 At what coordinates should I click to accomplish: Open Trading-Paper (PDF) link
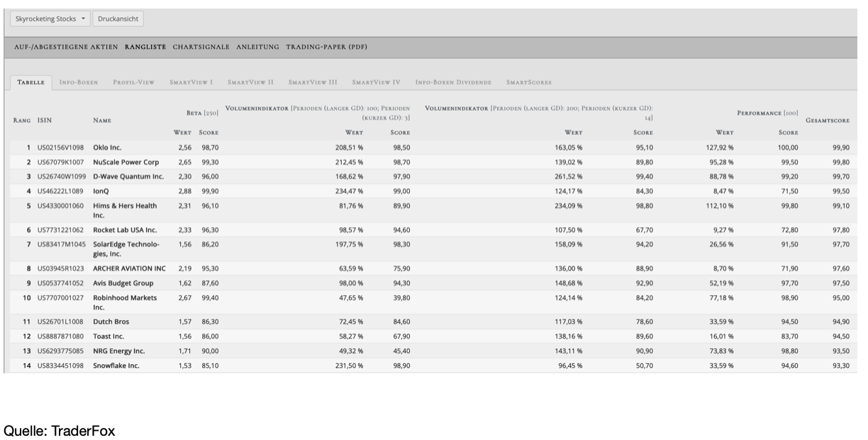(326, 47)
